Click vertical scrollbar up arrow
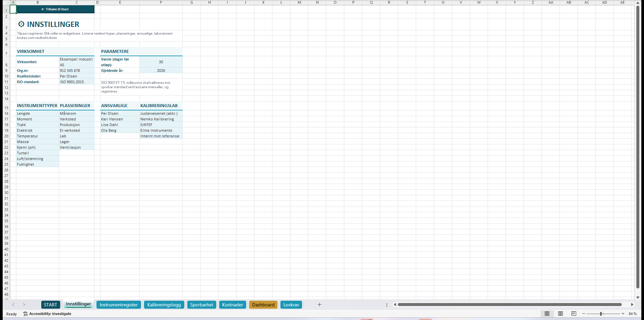 [638, 2]
